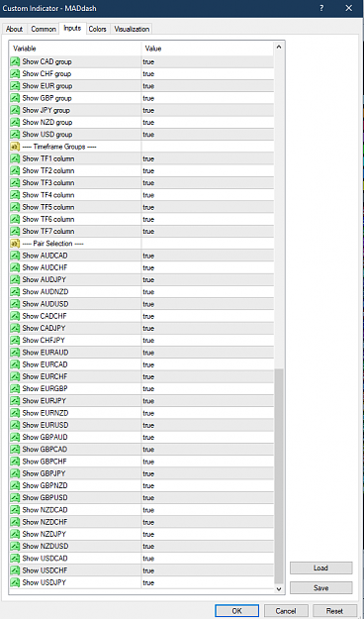
Task: Select the Show GBPJPY row label
Action: pyautogui.click(x=45, y=473)
